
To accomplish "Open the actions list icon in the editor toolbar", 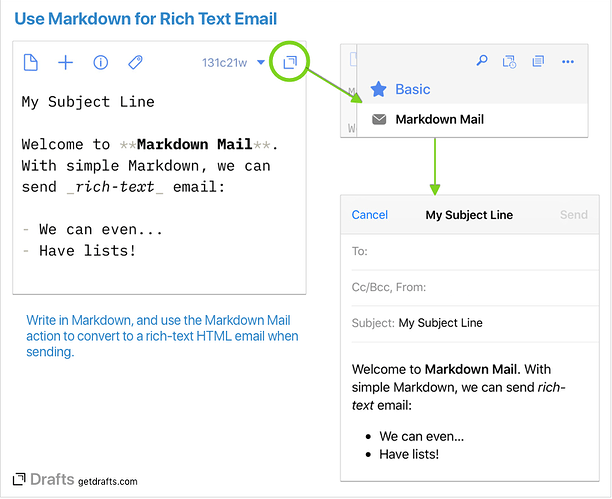I will 290,62.
